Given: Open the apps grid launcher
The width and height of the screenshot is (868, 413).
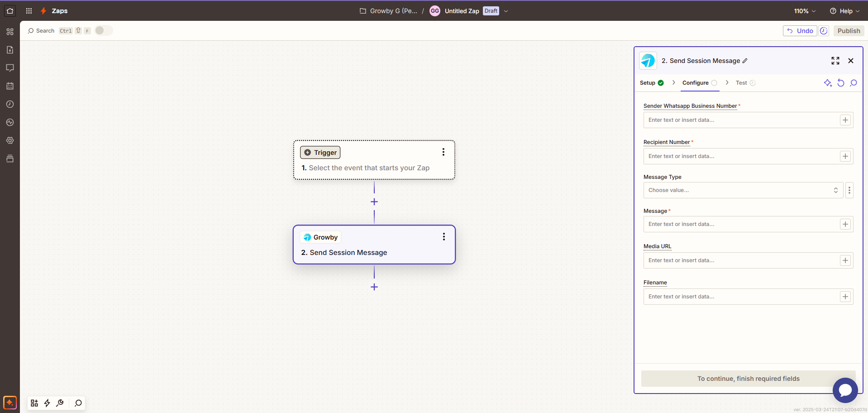Looking at the screenshot, I should click(x=29, y=11).
